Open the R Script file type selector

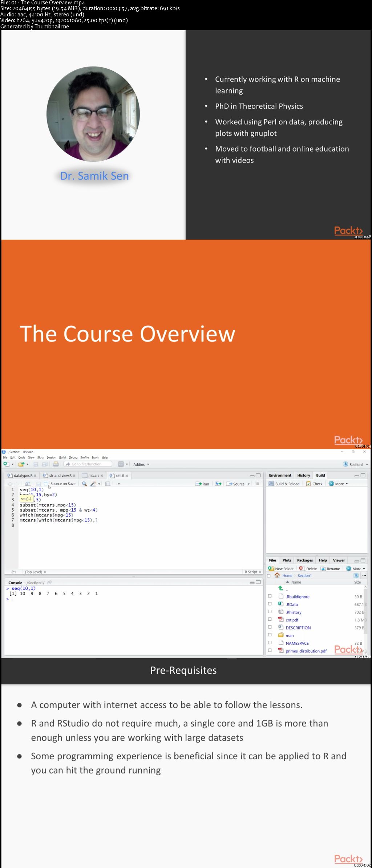[252, 572]
